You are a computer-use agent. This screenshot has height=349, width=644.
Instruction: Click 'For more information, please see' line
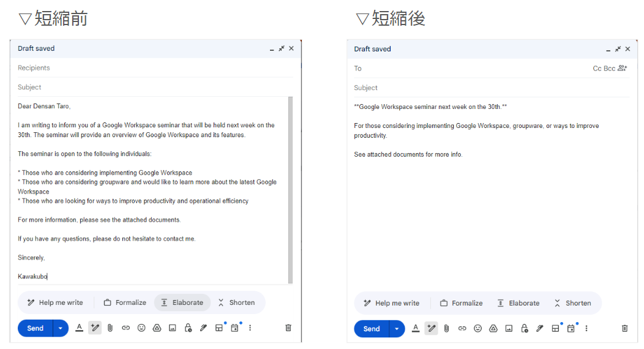99,220
